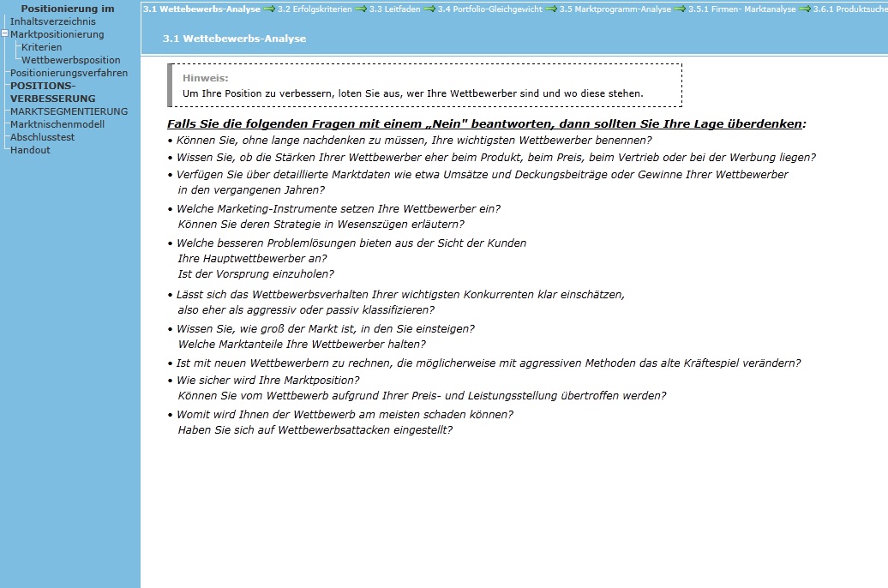Click the Hinweis label in the note box
The height and width of the screenshot is (588, 888).
(x=206, y=78)
